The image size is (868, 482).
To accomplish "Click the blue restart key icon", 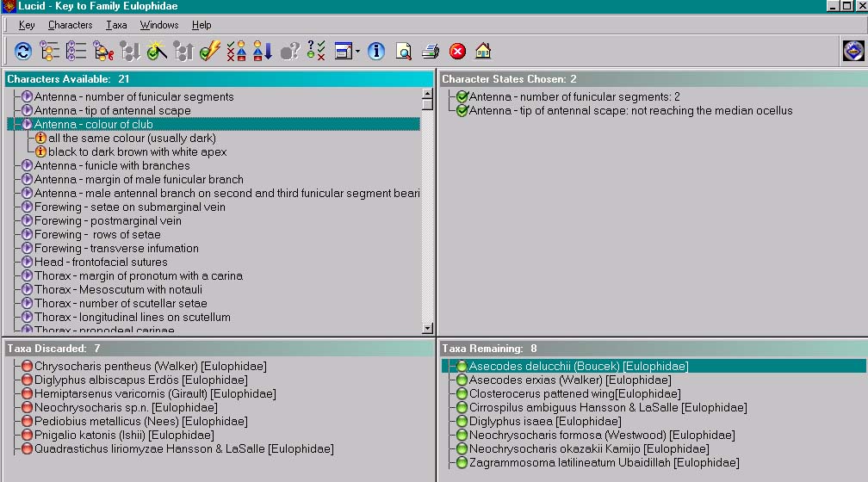I will tap(23, 52).
